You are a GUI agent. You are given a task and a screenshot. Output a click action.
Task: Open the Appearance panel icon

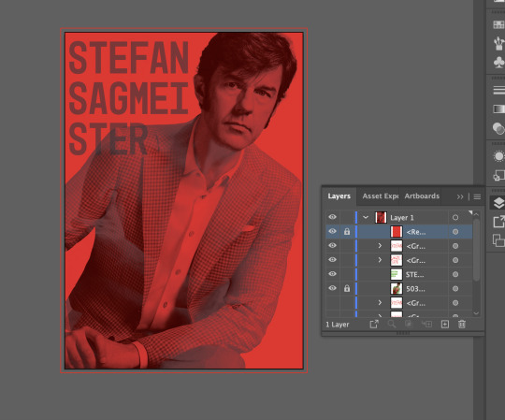[498, 156]
